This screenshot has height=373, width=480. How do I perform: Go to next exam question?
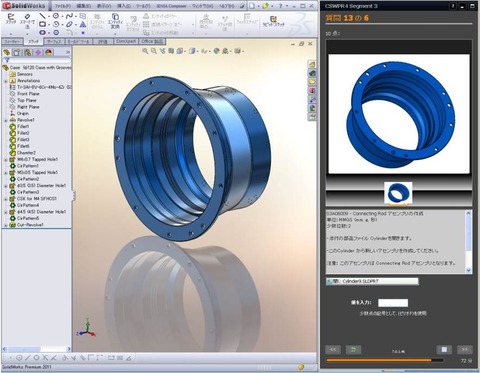pyautogui.click(x=464, y=349)
